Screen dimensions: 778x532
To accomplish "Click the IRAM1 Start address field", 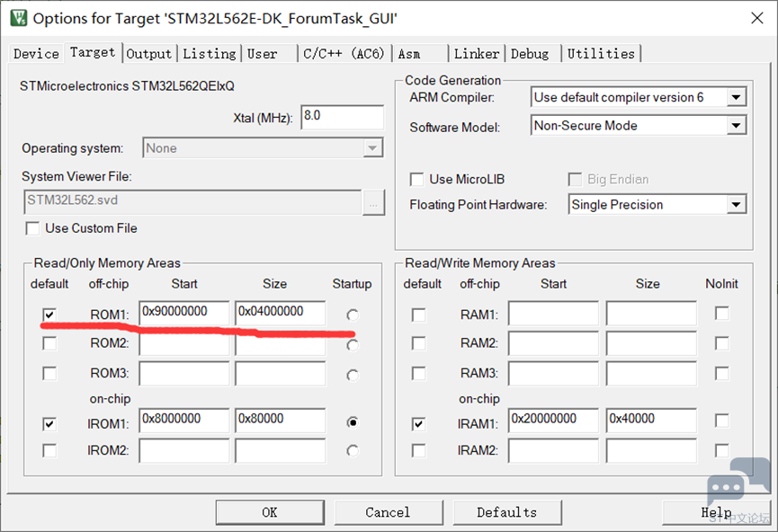I will tap(553, 421).
